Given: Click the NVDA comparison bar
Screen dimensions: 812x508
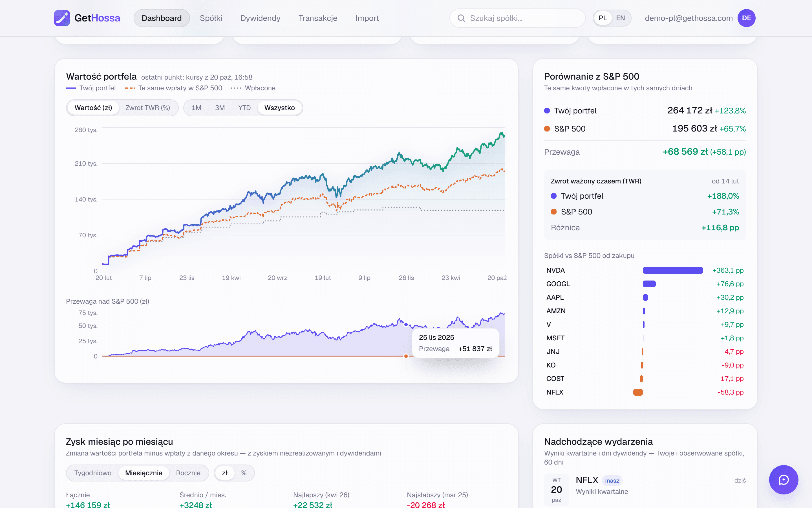Looking at the screenshot, I should point(672,270).
